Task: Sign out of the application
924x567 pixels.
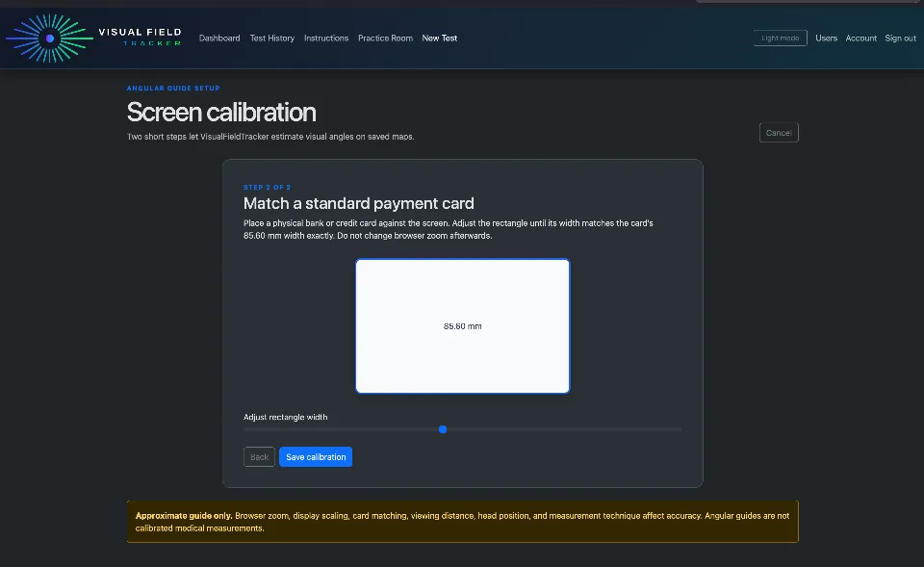Action: coord(900,39)
